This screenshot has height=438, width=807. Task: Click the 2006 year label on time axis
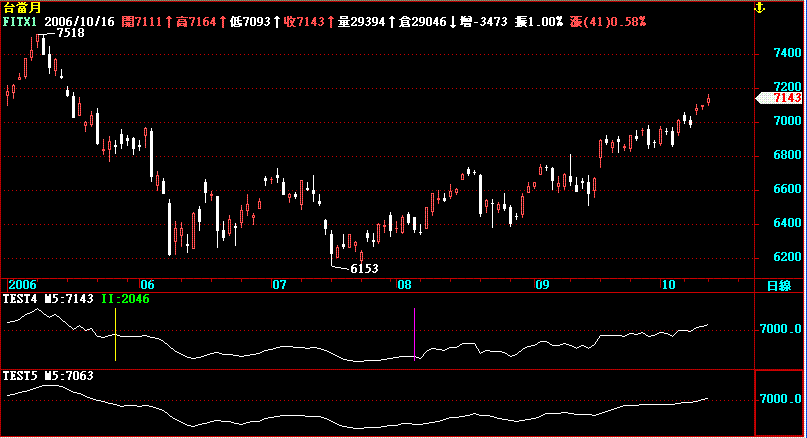[x=20, y=285]
